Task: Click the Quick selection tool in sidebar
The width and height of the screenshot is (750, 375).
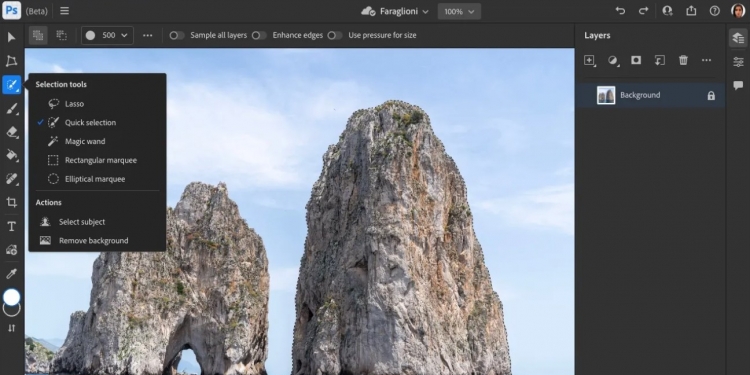Action: coord(11,85)
